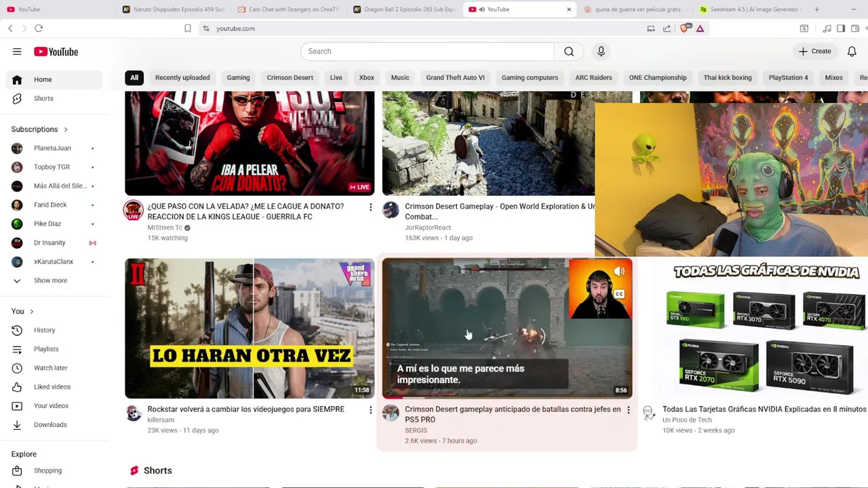Click in the Search input field
The width and height of the screenshot is (868, 488).
pyautogui.click(x=427, y=52)
